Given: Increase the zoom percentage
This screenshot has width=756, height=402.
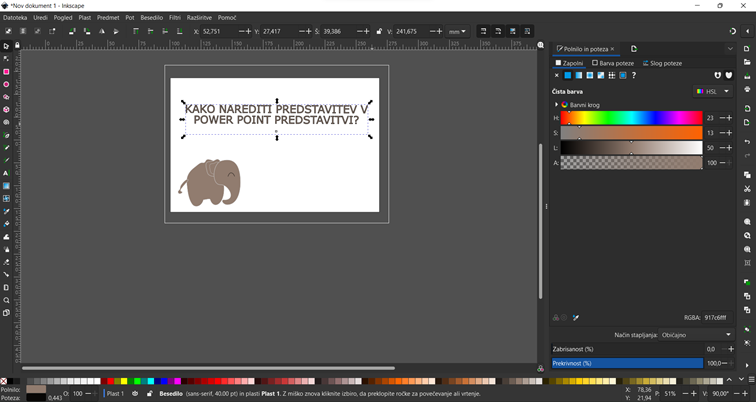Looking at the screenshot, I should click(x=694, y=394).
